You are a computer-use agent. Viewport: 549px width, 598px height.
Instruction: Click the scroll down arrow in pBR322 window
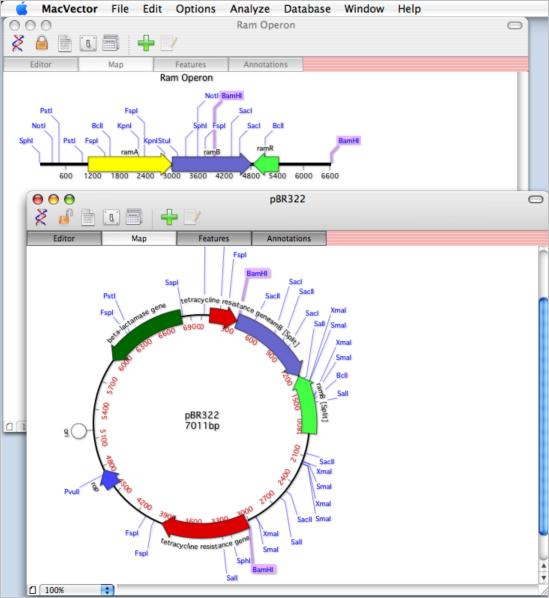(544, 578)
